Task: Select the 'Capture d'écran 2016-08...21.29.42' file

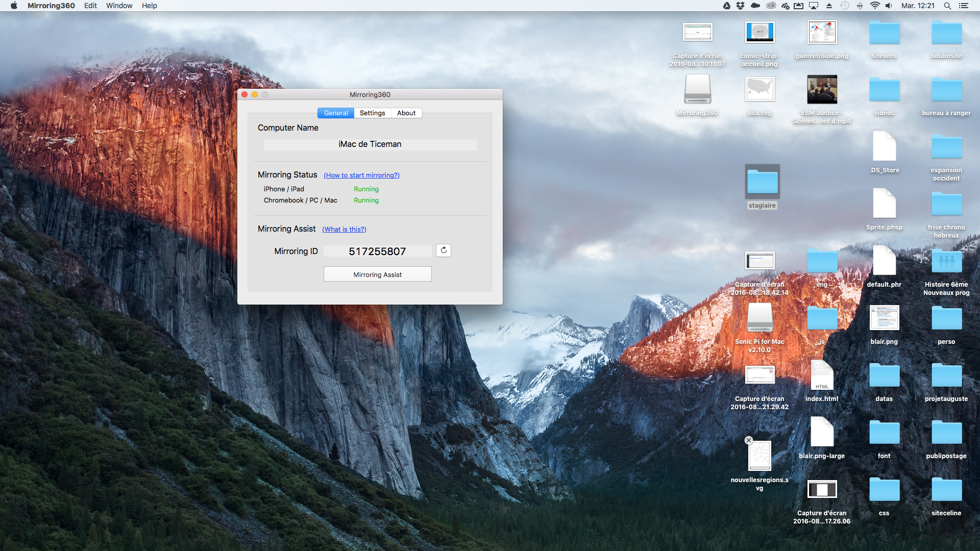Action: point(759,375)
